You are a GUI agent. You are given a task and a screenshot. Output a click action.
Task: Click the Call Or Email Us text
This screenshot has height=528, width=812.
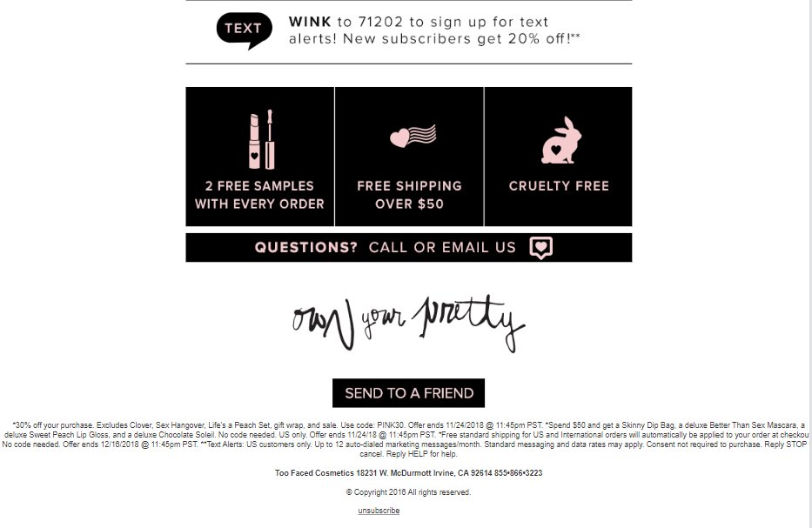click(x=442, y=247)
